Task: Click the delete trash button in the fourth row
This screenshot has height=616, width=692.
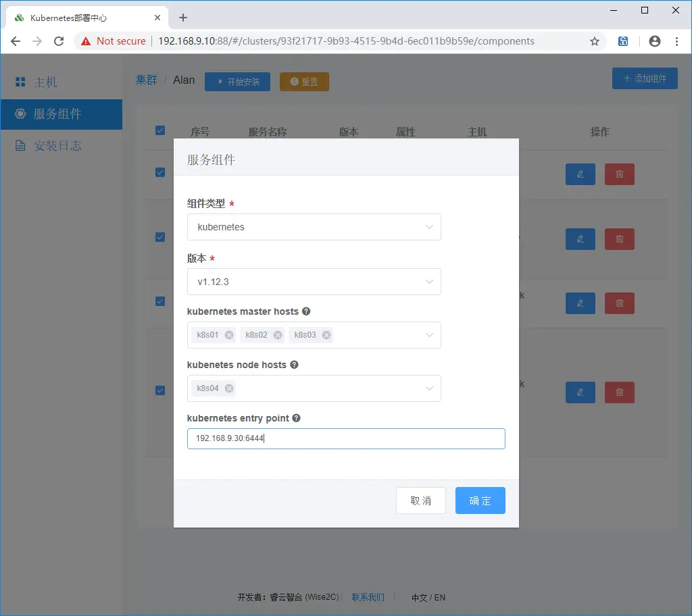Action: click(x=619, y=392)
